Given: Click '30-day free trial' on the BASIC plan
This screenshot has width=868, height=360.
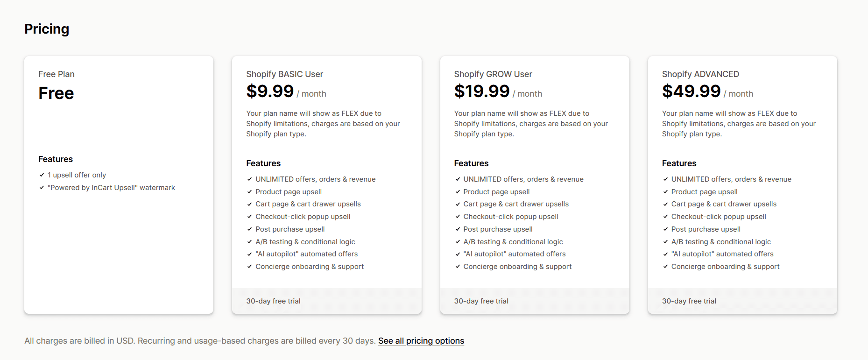Looking at the screenshot, I should (273, 301).
